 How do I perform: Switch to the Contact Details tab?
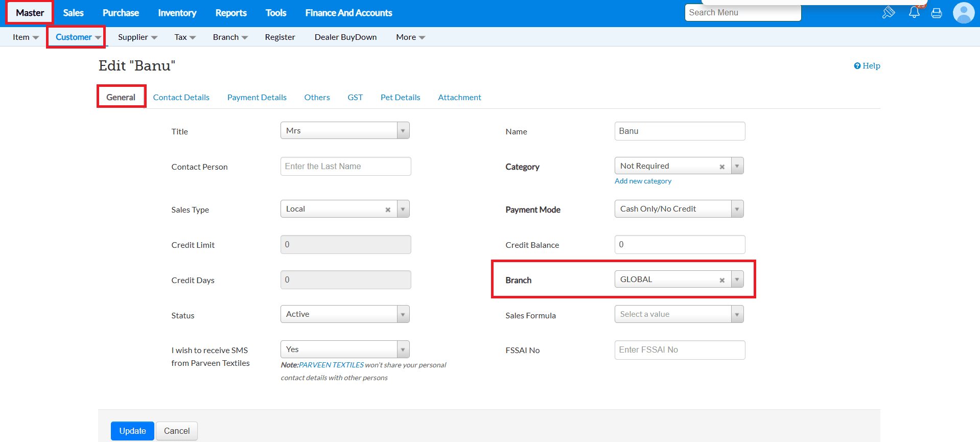[x=181, y=98]
